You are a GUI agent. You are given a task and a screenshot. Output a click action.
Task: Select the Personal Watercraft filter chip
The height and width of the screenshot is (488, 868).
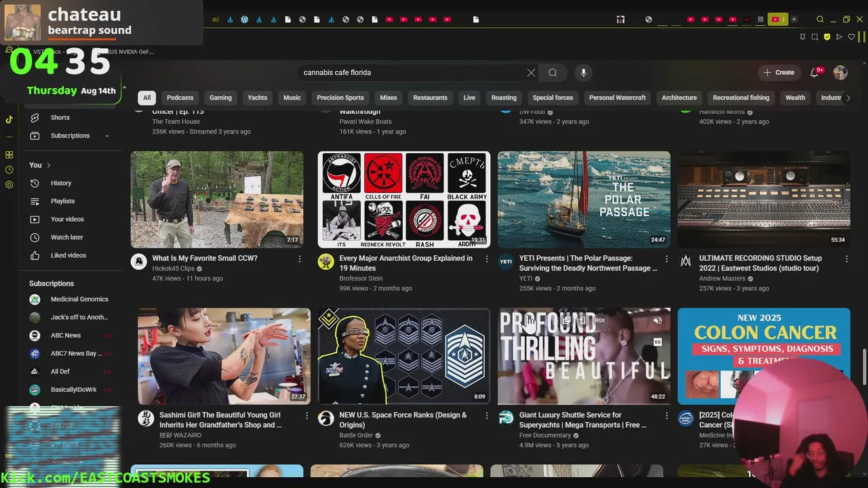617,98
